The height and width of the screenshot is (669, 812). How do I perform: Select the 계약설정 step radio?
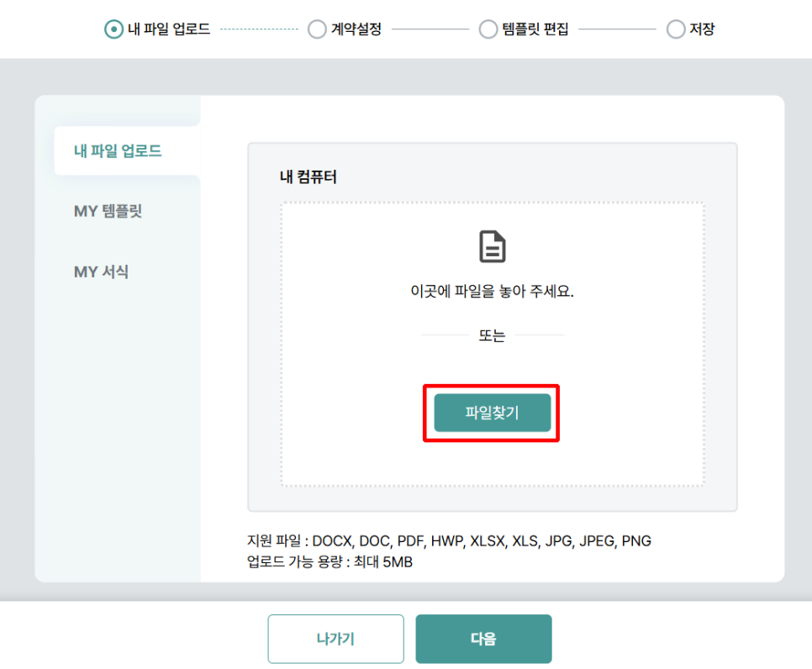317,29
